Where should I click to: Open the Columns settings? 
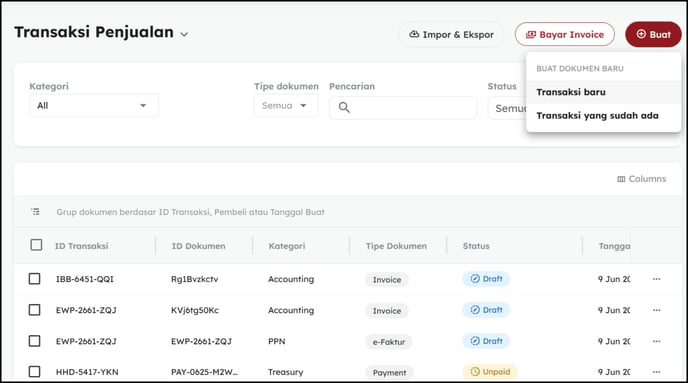pos(641,179)
